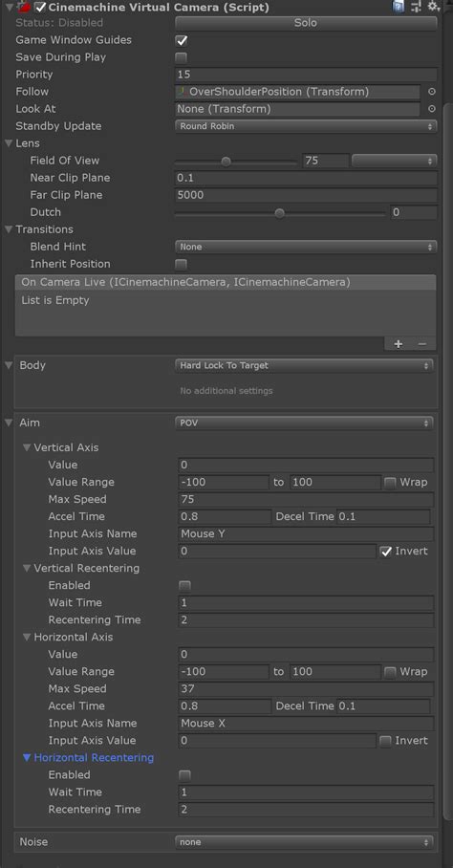Open the Look At object picker circle

(x=432, y=109)
